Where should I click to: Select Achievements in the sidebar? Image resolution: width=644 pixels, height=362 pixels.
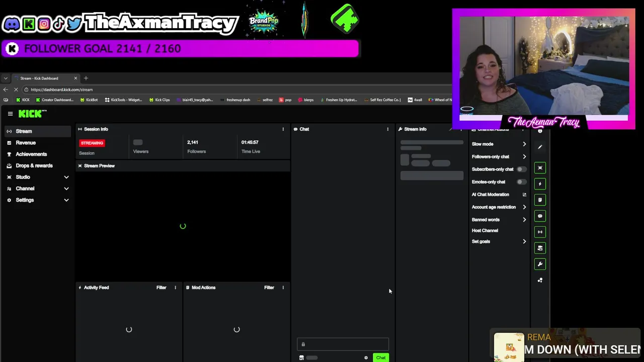tap(38, 154)
